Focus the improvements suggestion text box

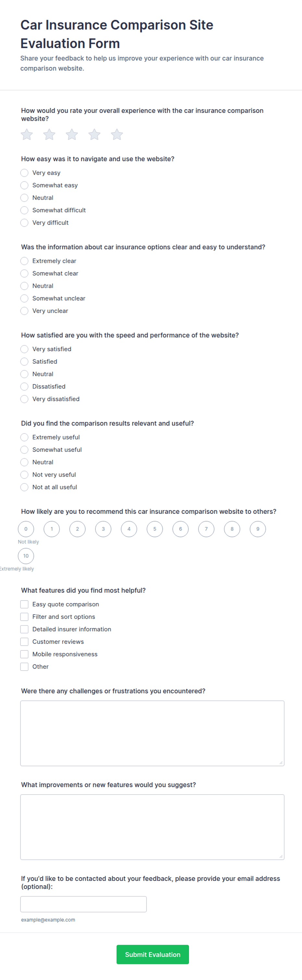tap(152, 827)
